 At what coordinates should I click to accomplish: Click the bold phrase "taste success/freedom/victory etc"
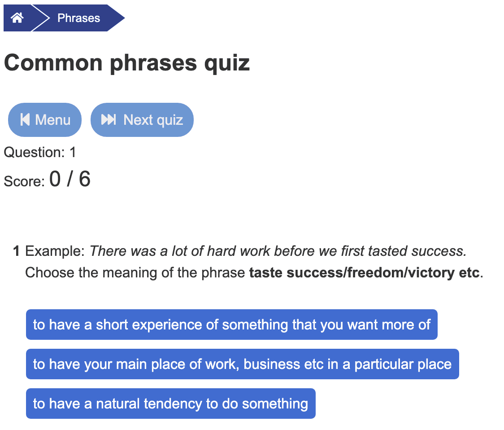pyautogui.click(x=364, y=272)
